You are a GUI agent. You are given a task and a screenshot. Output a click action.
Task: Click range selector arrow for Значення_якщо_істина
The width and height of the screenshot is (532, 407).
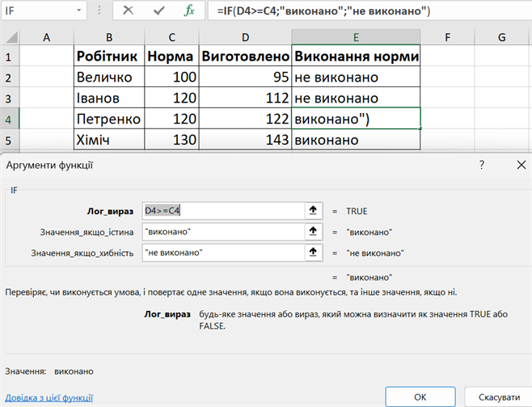(x=312, y=232)
